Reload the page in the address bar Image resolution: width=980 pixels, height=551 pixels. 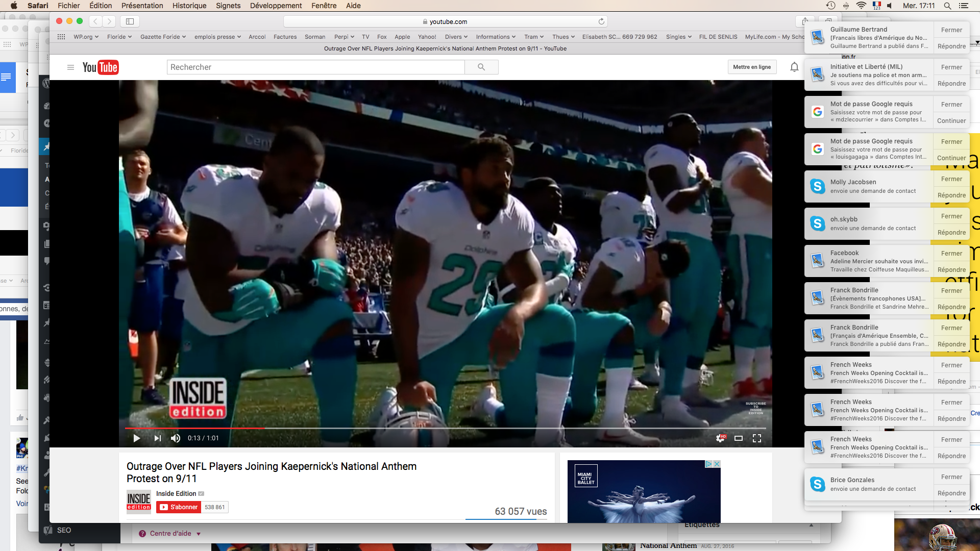point(601,21)
